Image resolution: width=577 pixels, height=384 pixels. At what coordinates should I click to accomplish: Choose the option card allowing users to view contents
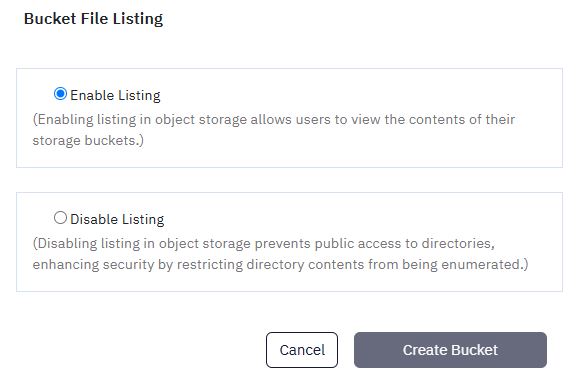tap(289, 118)
